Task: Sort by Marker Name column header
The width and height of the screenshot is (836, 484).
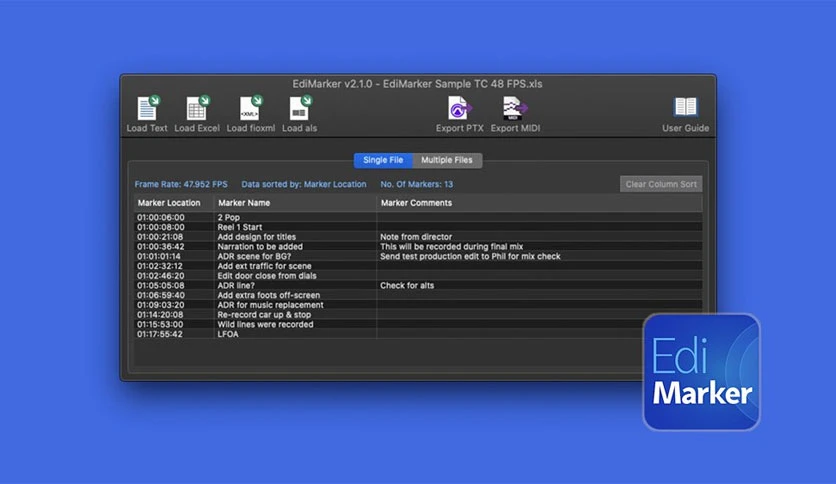Action: pos(295,203)
